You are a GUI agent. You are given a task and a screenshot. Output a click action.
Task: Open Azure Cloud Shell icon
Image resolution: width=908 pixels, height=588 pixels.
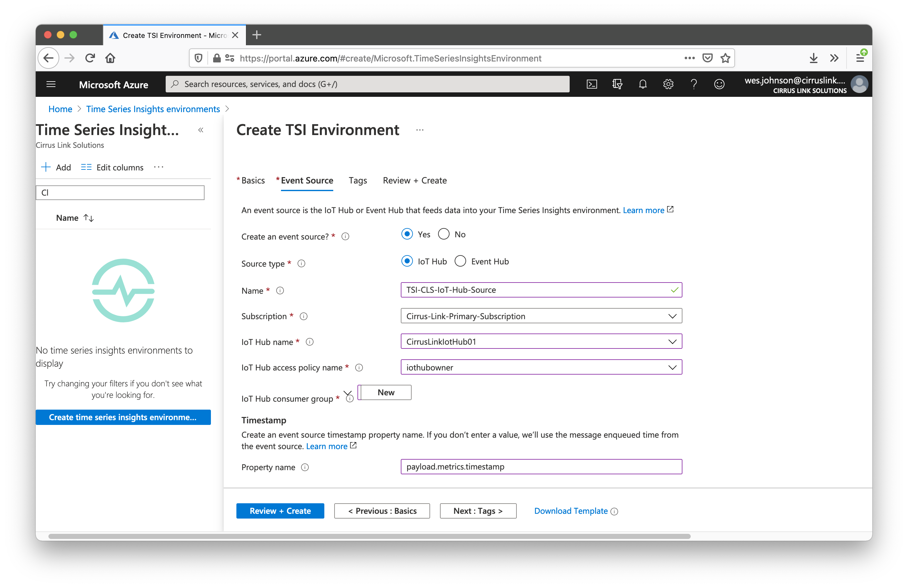591,84
